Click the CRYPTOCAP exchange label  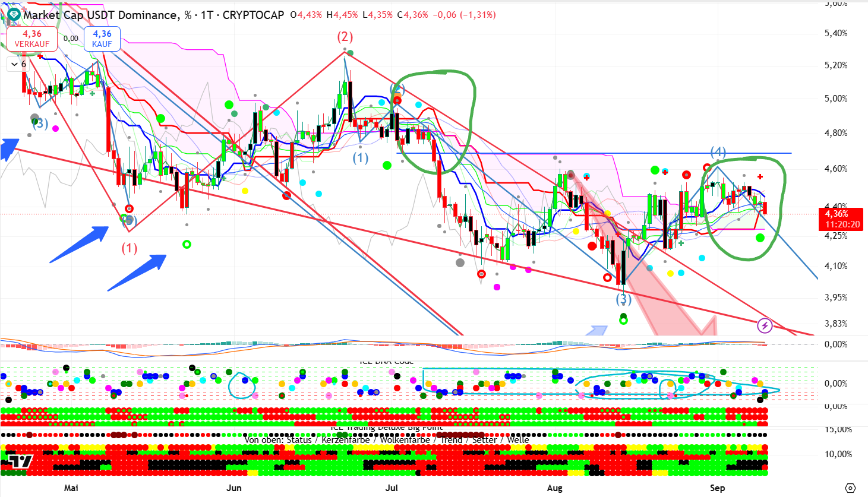pyautogui.click(x=253, y=15)
